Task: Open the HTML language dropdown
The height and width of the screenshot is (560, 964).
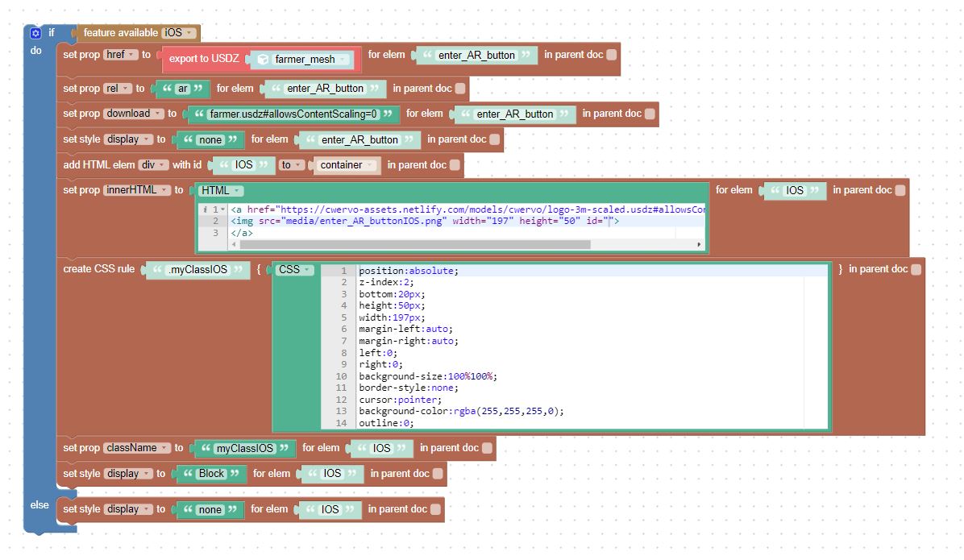Action: (x=221, y=190)
